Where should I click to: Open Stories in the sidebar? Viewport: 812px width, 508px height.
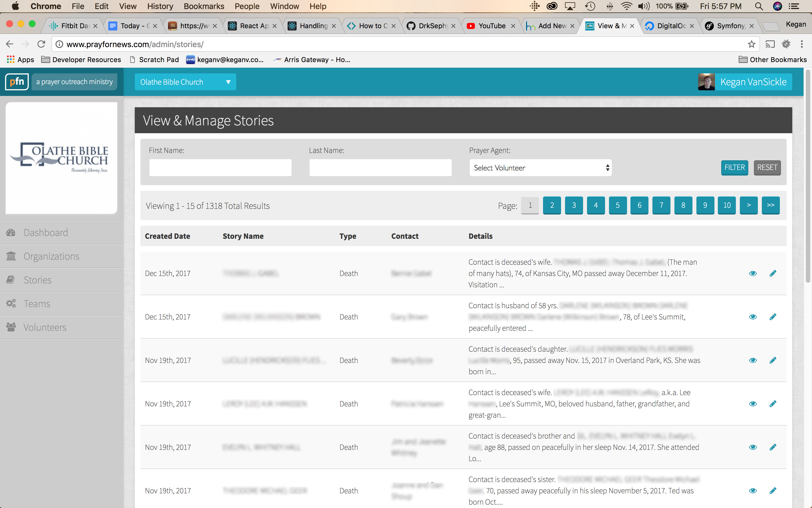tap(62, 280)
